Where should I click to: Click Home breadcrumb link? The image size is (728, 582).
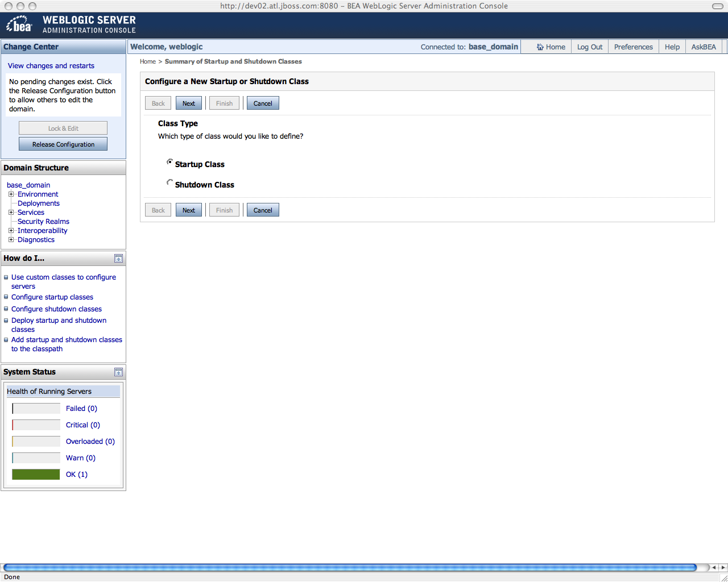[x=148, y=61]
